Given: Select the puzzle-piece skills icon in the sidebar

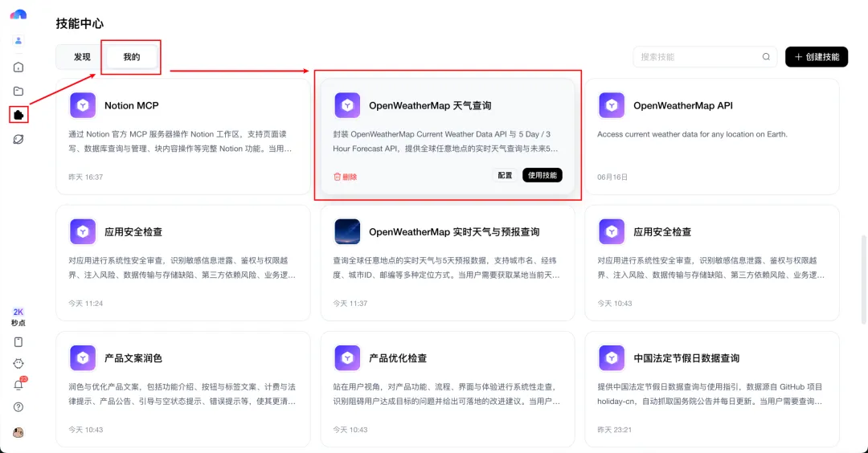Looking at the screenshot, I should click(18, 115).
